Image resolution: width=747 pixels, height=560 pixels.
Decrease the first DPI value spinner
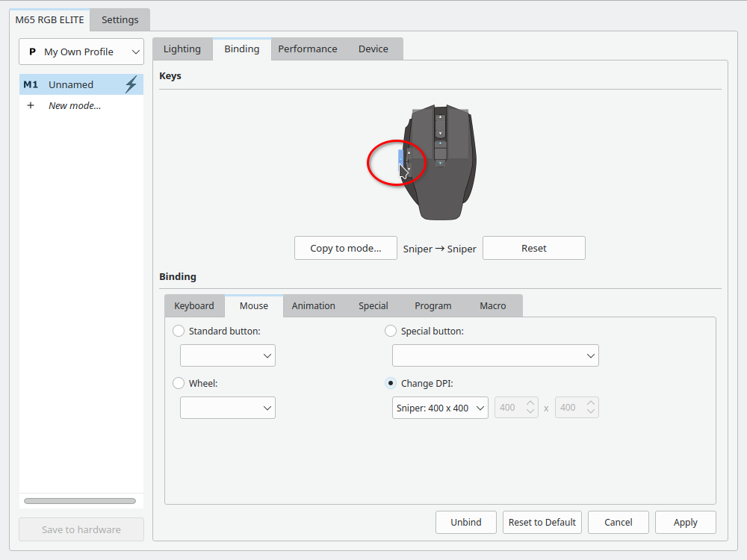tap(530, 412)
